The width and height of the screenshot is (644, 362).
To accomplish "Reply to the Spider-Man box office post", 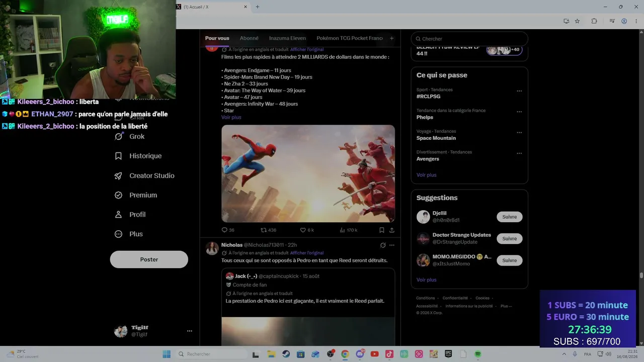I will pos(228,230).
